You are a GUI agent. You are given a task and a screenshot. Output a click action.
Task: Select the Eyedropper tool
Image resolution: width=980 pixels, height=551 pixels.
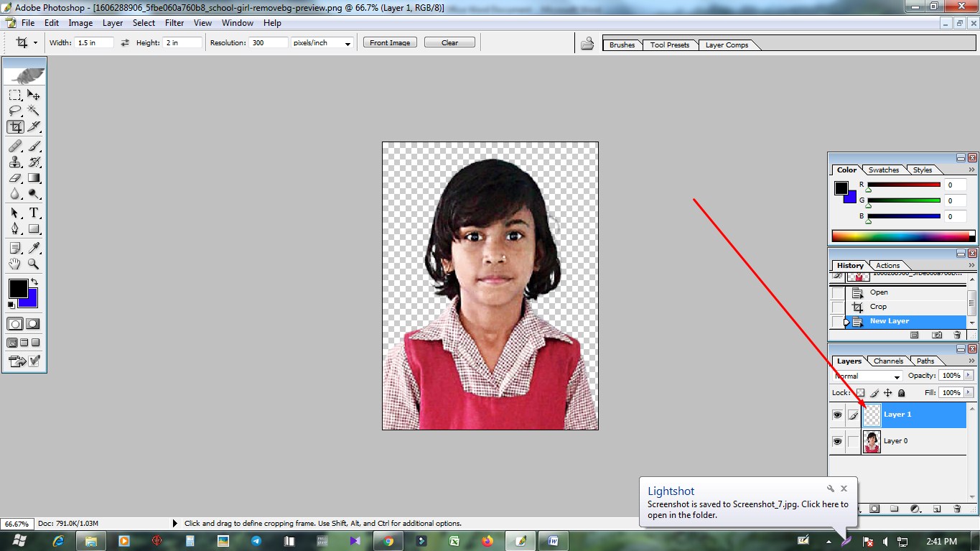34,248
